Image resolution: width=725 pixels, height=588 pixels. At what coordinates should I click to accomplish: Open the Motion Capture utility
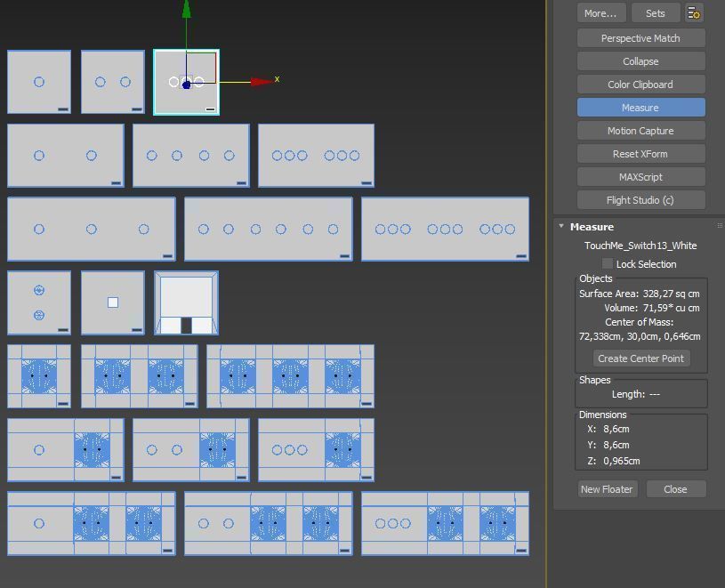pos(640,131)
